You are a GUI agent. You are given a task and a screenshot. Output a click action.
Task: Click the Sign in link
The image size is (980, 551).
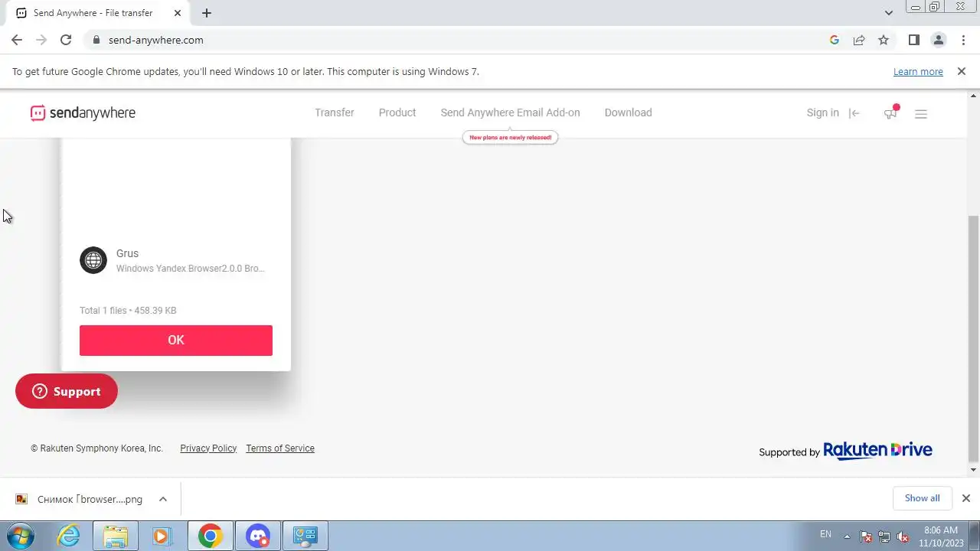[822, 112]
